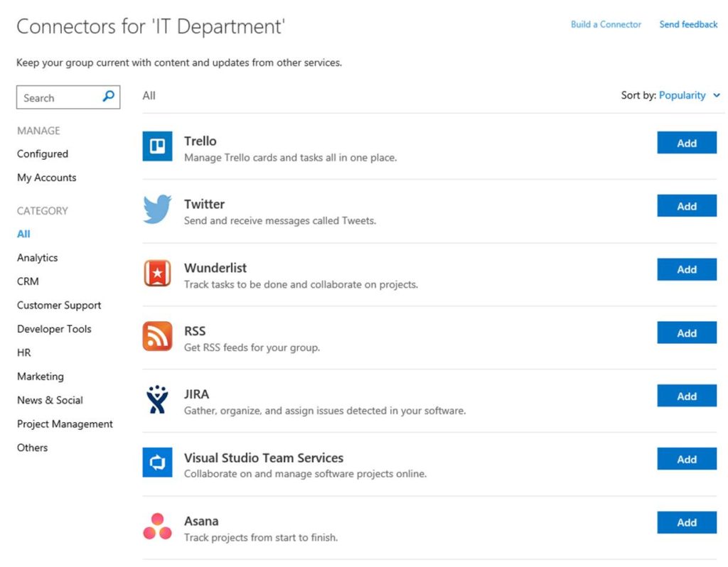Filter by the Project Management category
Screen dimensions: 728x567
click(65, 424)
